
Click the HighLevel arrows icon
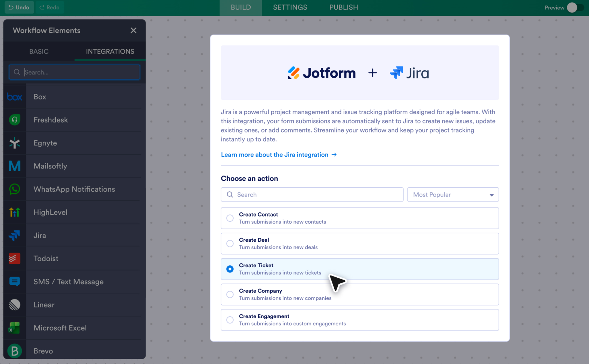(15, 212)
